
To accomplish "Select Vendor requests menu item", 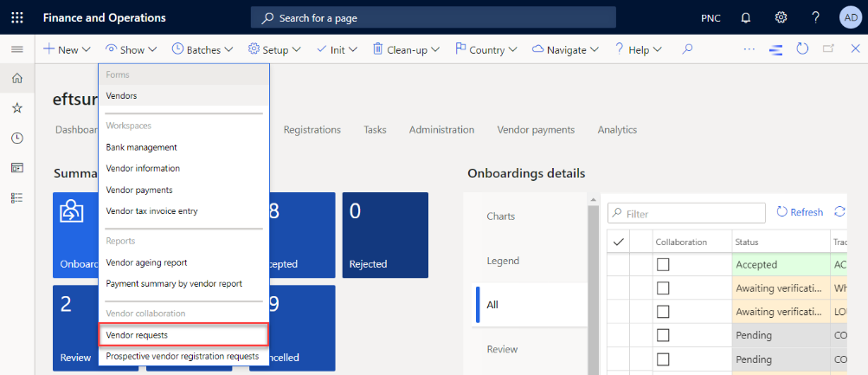I will (x=183, y=335).
